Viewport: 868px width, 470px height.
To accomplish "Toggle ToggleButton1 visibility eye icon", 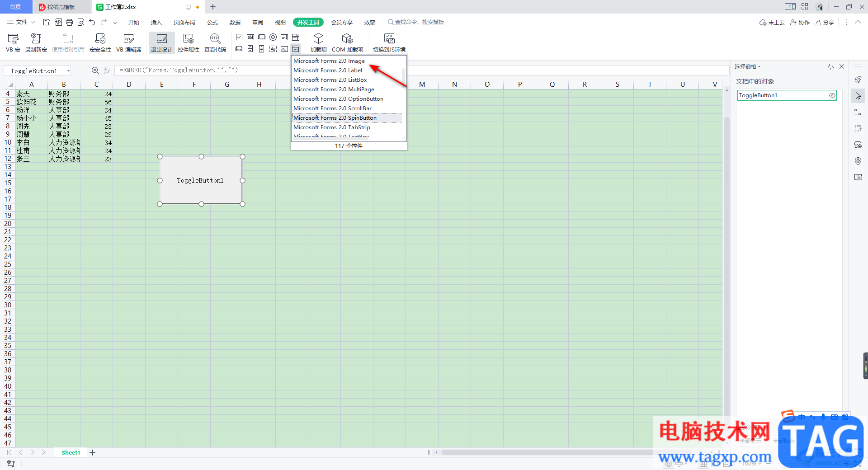I will (832, 95).
